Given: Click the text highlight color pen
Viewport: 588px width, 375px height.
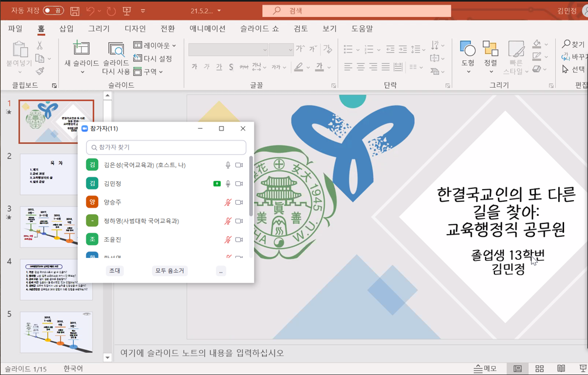Looking at the screenshot, I should (x=298, y=67).
